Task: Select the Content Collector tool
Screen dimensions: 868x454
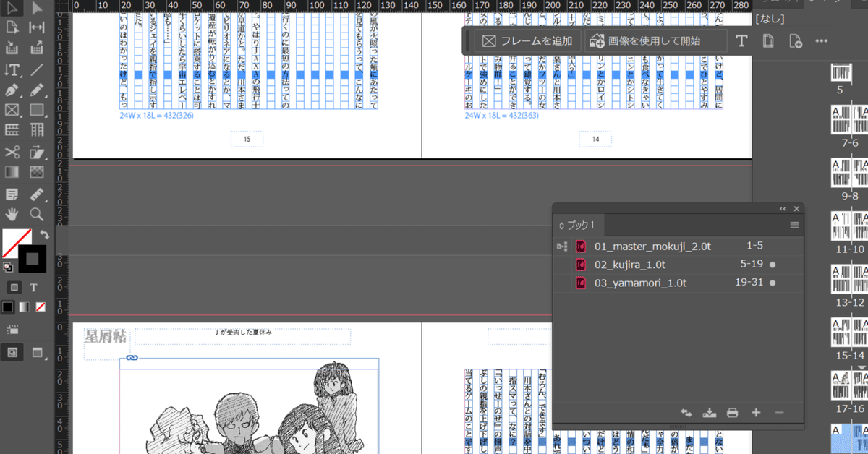Action: point(12,49)
